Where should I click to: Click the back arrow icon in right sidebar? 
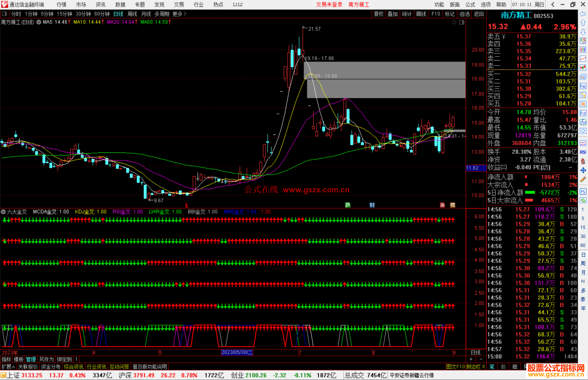583,14
